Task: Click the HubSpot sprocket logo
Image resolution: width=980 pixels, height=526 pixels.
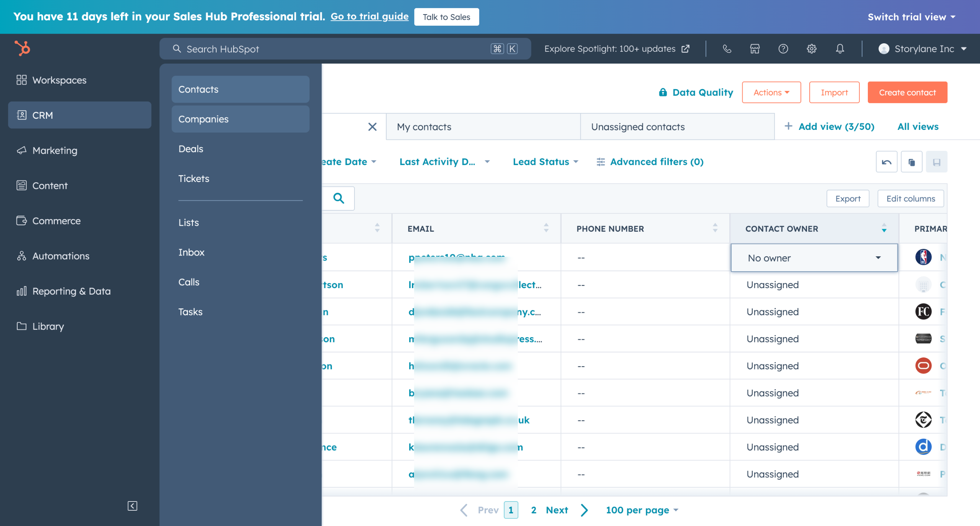Action: coord(22,48)
